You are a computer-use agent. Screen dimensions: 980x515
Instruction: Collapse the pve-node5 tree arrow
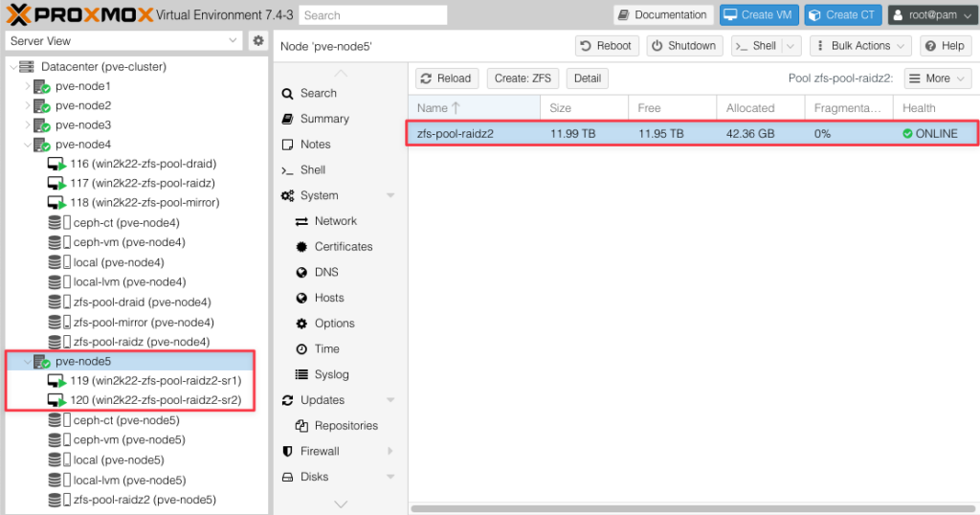click(x=28, y=361)
